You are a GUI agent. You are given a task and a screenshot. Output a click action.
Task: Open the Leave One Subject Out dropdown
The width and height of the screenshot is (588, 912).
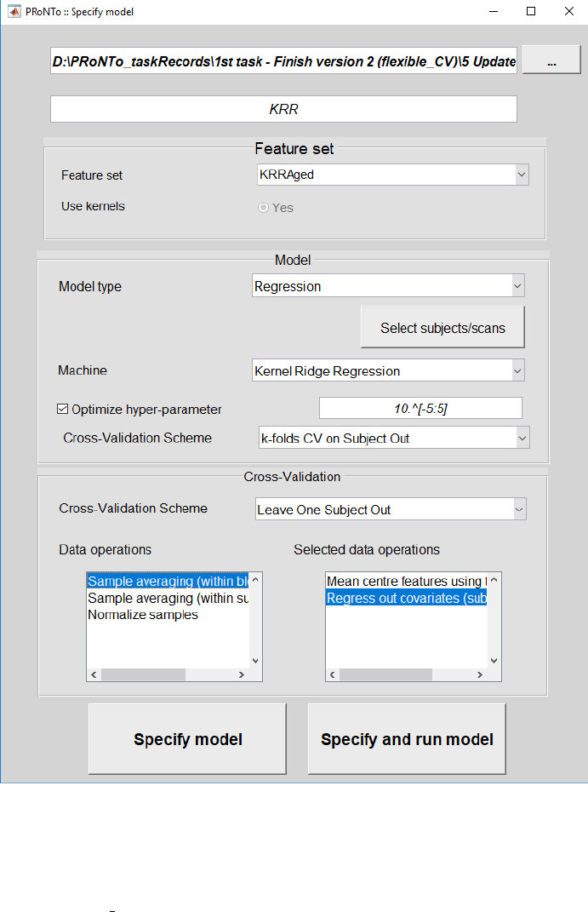391,509
